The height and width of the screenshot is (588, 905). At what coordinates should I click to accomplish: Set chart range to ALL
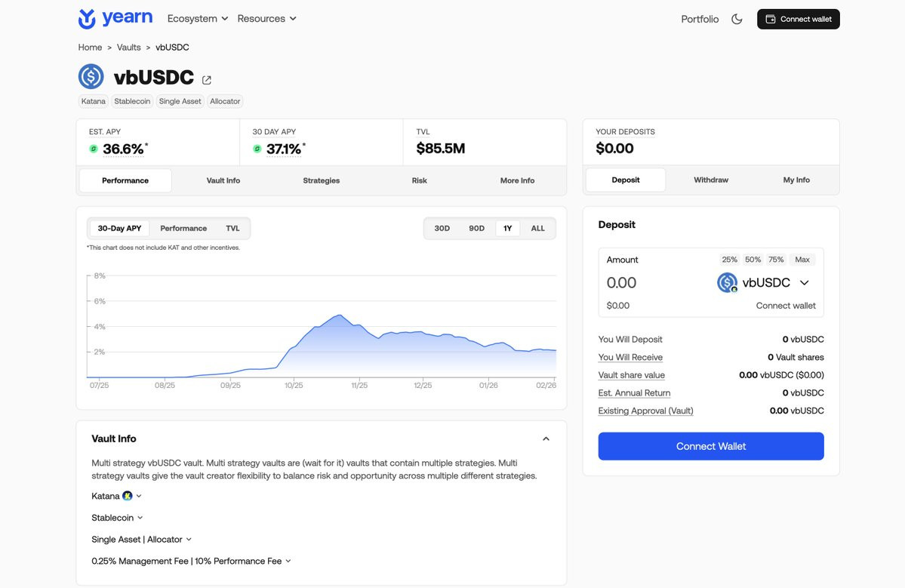pyautogui.click(x=538, y=229)
